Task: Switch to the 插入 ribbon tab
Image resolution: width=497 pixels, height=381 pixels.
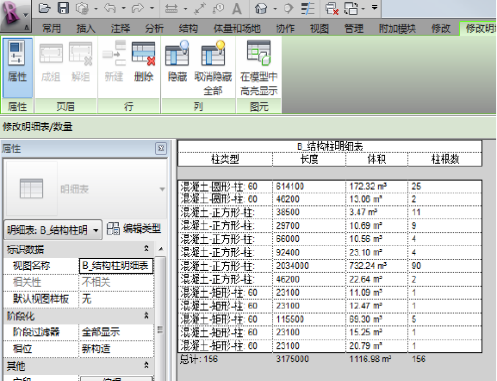Action: (86, 29)
